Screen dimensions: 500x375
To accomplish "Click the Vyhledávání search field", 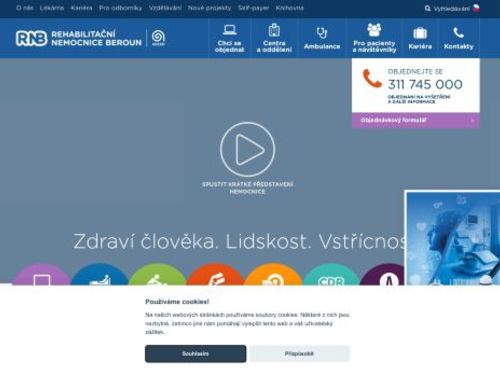I will click(x=451, y=9).
